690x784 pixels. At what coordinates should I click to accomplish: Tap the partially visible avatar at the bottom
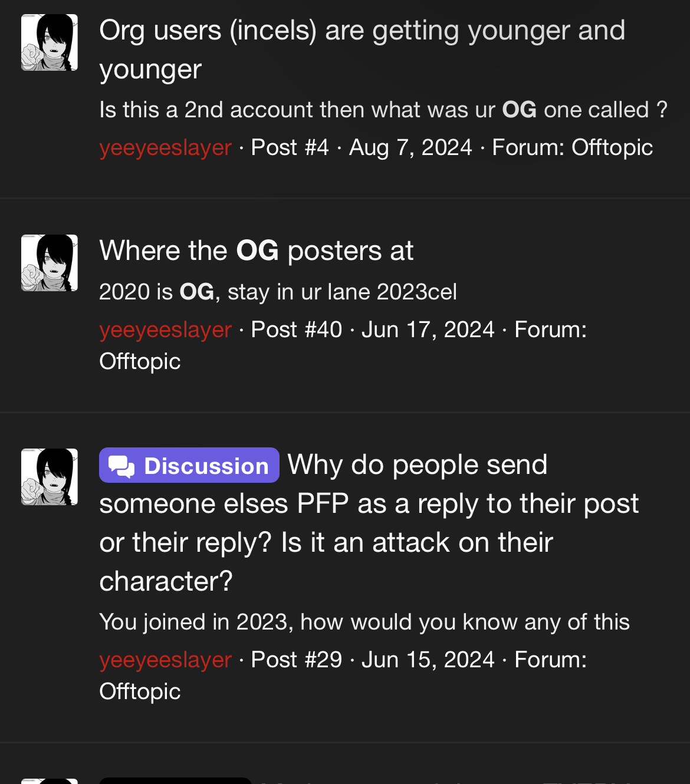click(50, 781)
